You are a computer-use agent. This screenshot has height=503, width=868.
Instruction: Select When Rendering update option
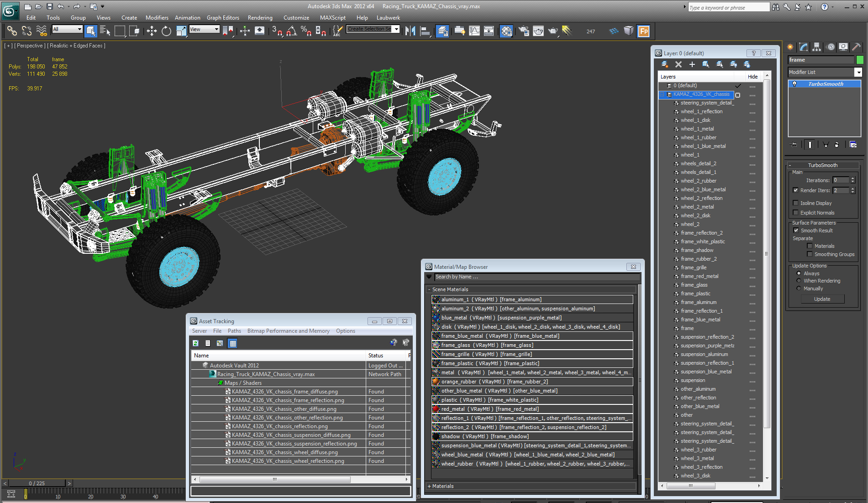tap(799, 281)
